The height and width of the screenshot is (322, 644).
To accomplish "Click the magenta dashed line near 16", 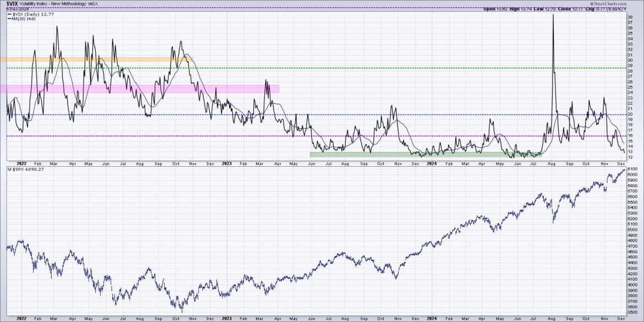I will point(330,135).
